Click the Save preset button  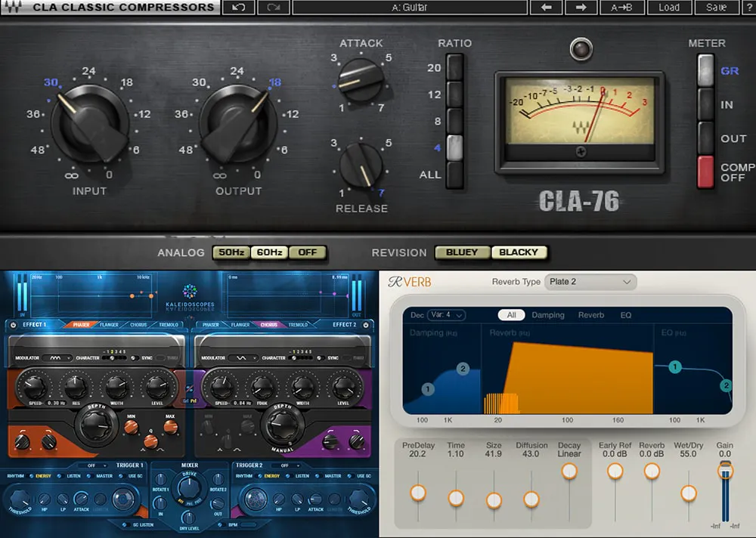click(x=717, y=8)
